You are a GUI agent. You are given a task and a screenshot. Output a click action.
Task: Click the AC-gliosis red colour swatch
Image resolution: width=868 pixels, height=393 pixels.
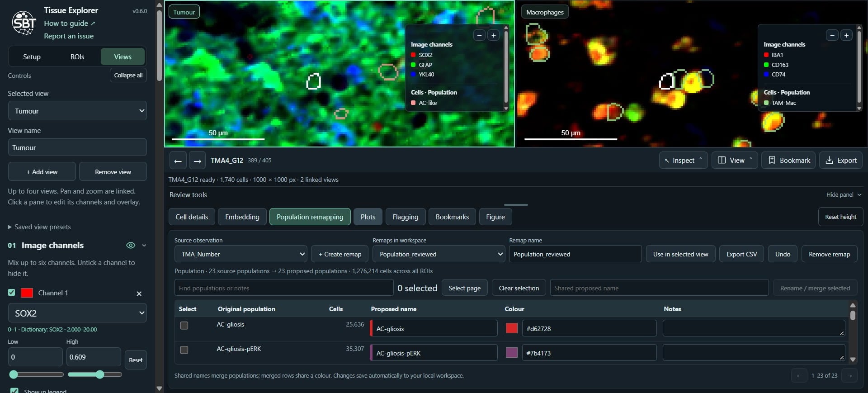511,328
